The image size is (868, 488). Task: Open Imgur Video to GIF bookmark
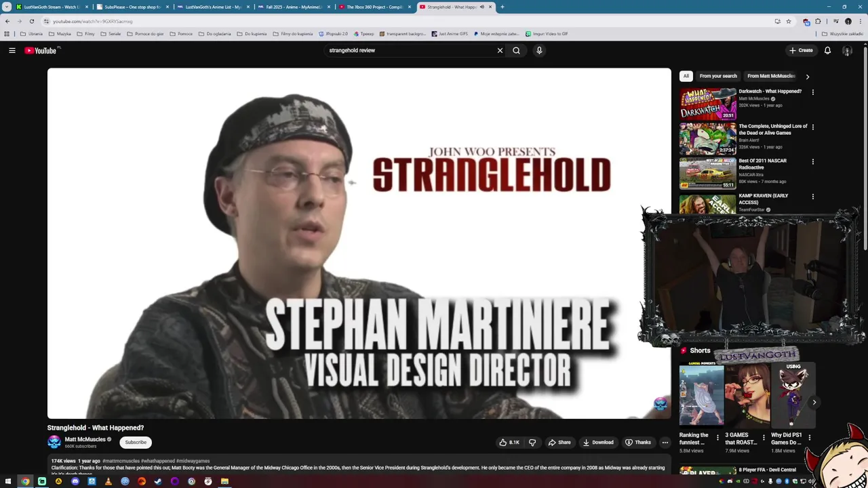(547, 33)
